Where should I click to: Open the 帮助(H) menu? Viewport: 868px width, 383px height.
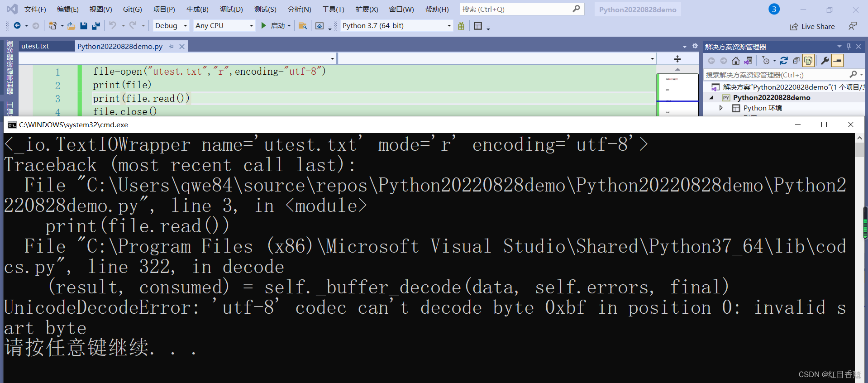click(x=437, y=9)
